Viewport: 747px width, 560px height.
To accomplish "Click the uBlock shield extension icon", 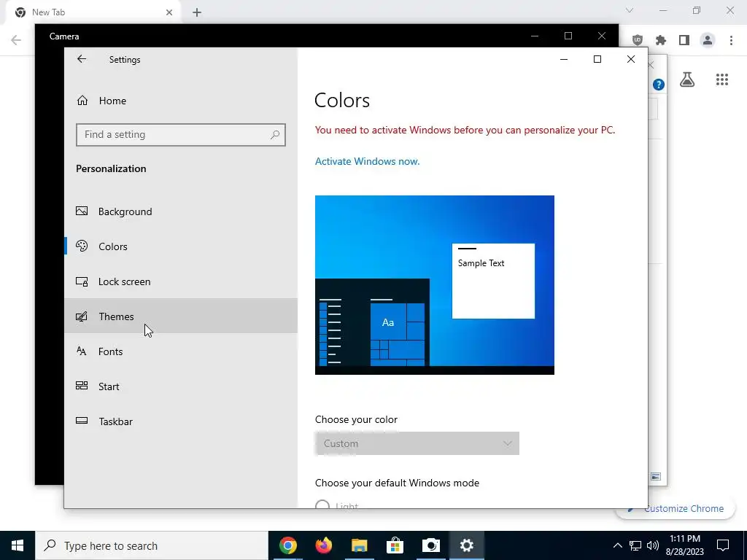I will (x=638, y=40).
